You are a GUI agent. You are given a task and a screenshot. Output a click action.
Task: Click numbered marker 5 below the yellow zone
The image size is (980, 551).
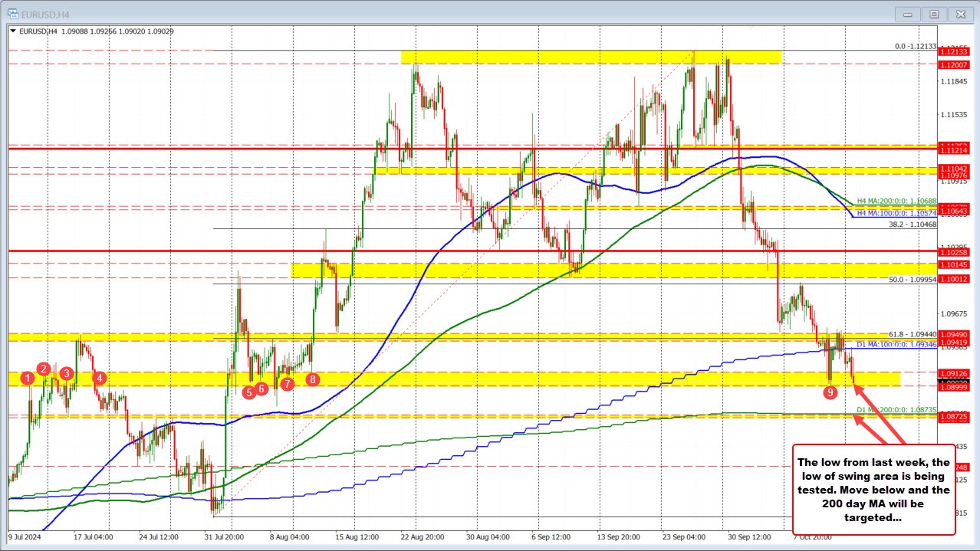248,392
